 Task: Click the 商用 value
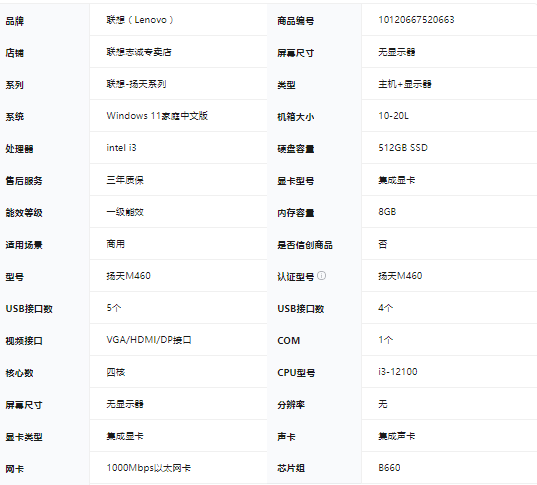coord(116,244)
